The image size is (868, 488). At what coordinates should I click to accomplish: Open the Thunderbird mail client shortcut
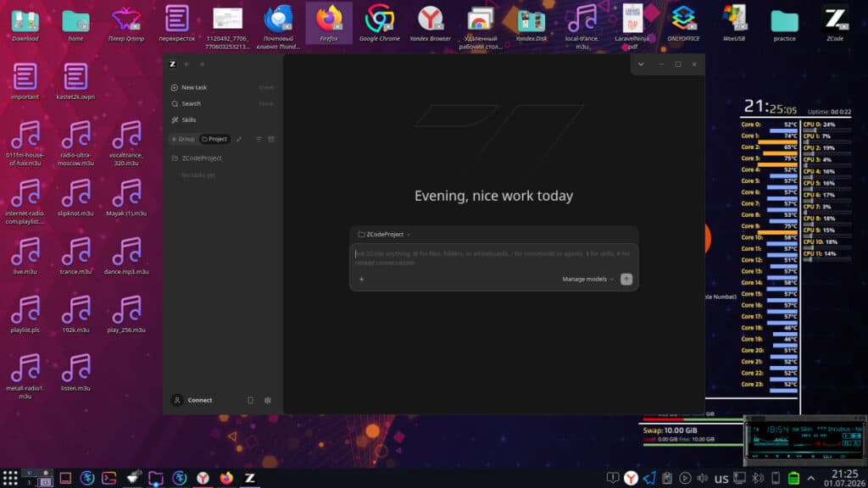pyautogui.click(x=278, y=26)
